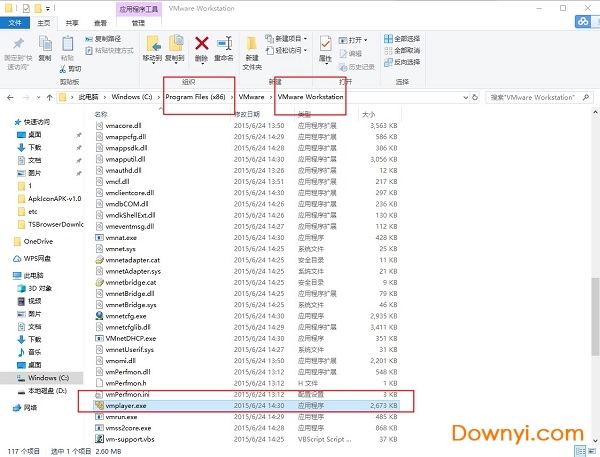The height and width of the screenshot is (457, 600).
Task: Click the Application Tools contextual tab
Action: tap(139, 9)
